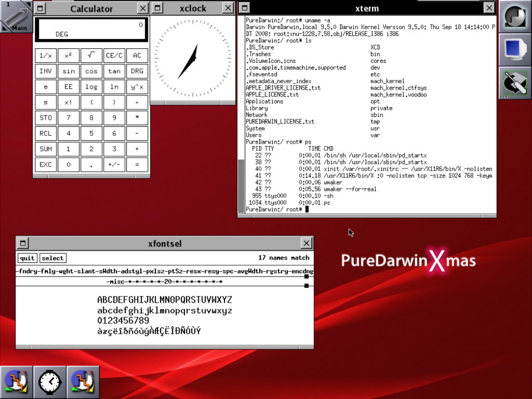
Task: Click the EE exponent key
Action: tap(68, 87)
